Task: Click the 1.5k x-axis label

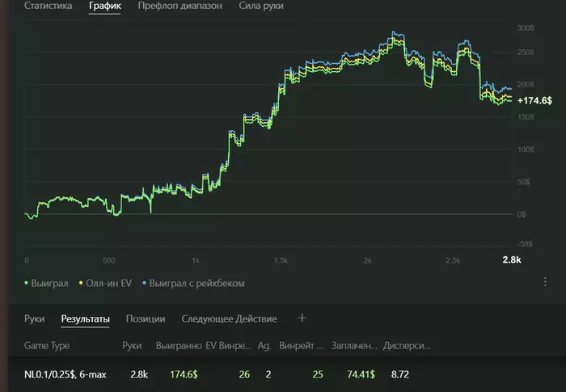Action: coord(281,260)
